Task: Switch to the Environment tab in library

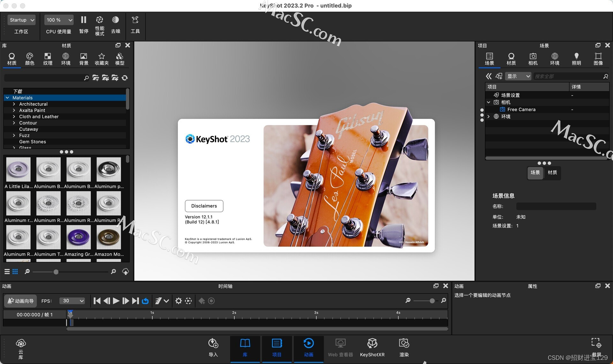Action: [66, 59]
